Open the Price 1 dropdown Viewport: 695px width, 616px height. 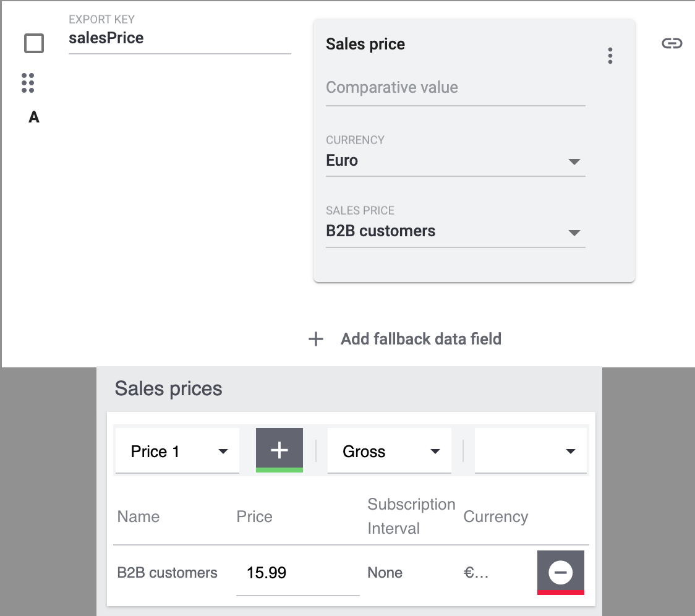pos(177,451)
